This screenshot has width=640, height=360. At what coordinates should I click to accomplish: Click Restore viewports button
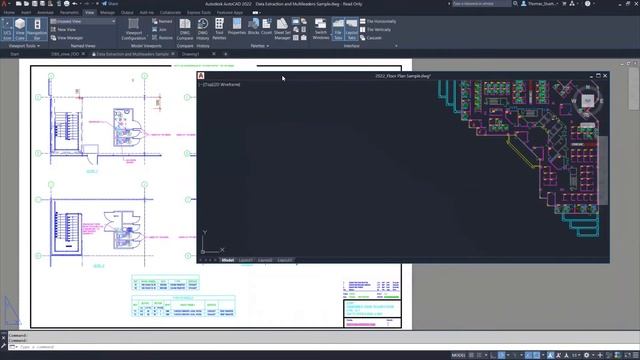162,38
